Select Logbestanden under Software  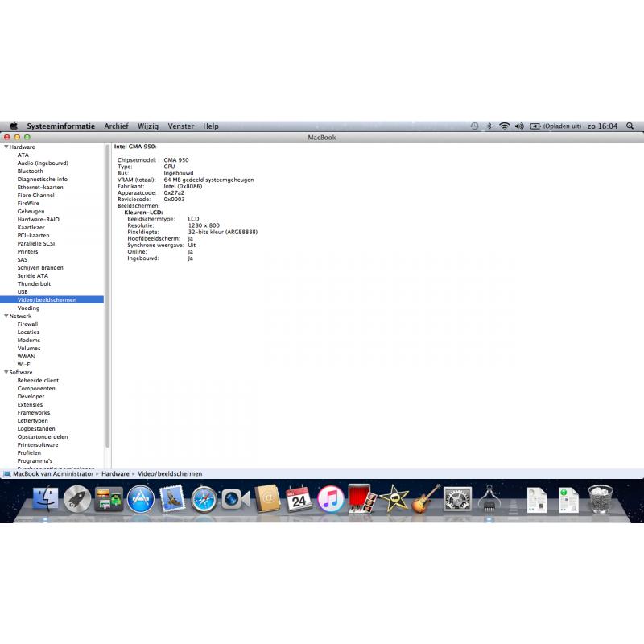36,428
